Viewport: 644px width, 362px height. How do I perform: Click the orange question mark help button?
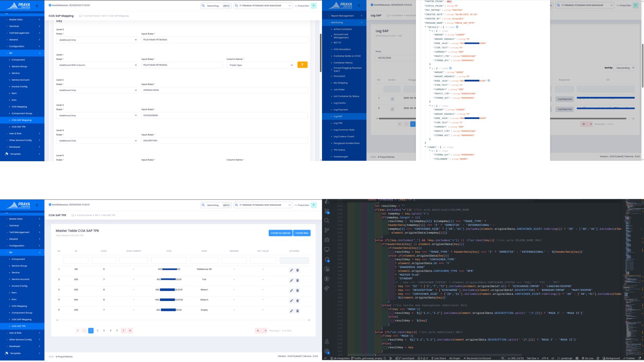coord(302,65)
